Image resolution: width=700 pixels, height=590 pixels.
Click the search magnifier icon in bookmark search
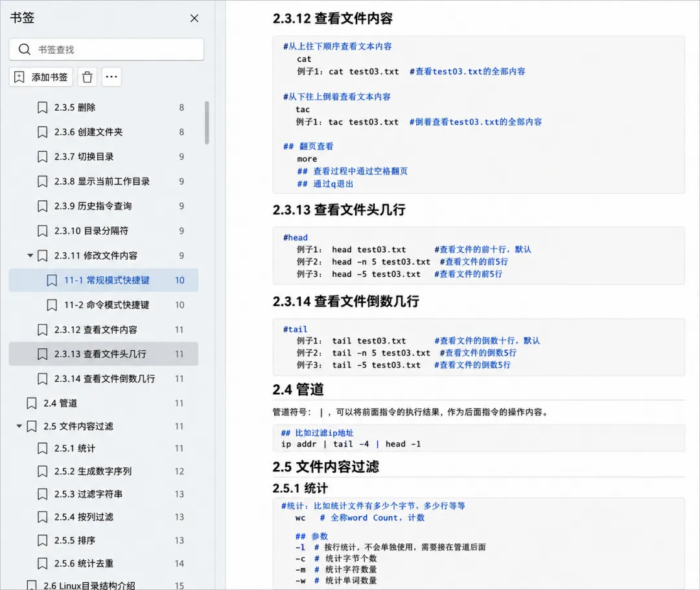click(x=25, y=49)
